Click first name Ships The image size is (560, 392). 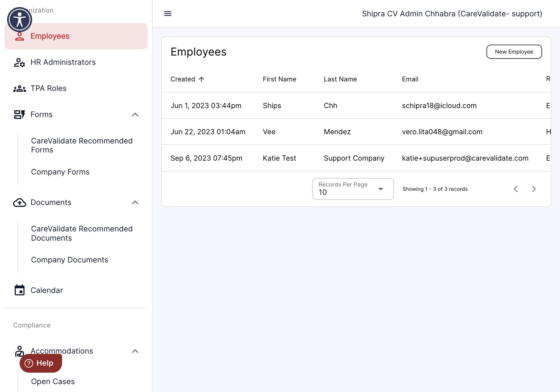[x=272, y=106]
